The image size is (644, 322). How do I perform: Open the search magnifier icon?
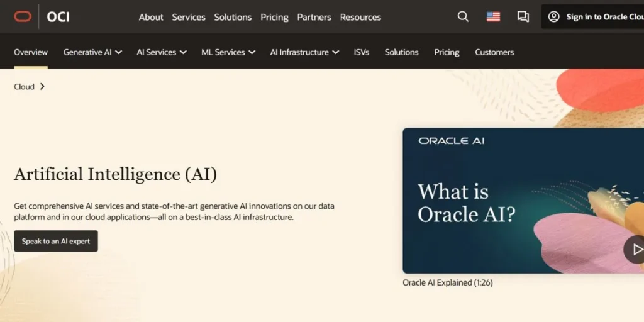[463, 17]
